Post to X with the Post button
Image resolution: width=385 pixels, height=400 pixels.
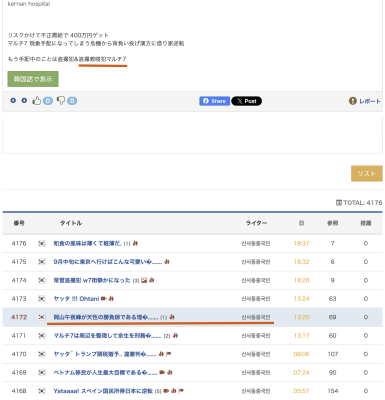click(x=246, y=101)
